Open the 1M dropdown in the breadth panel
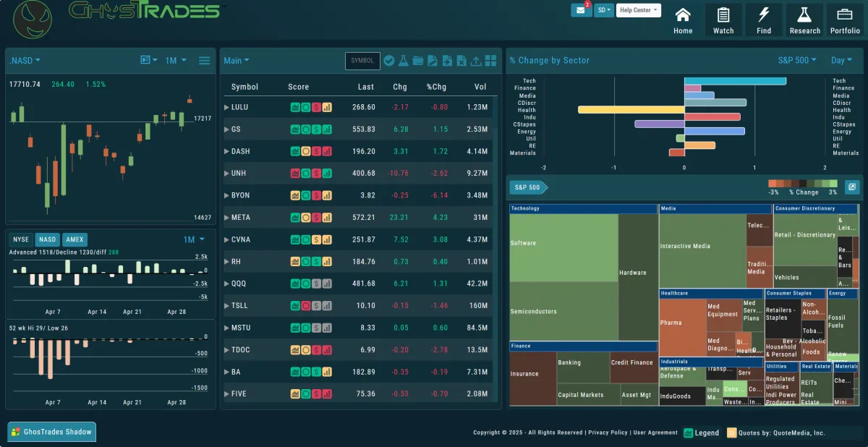 pos(194,239)
